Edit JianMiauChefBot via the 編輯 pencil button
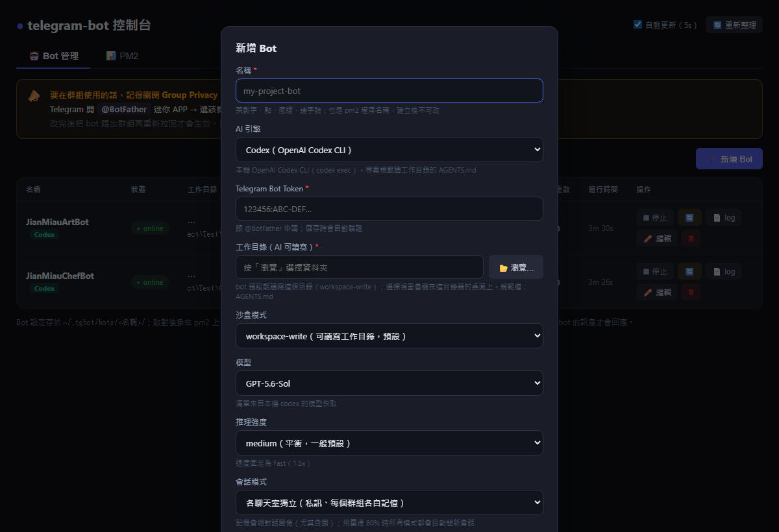The width and height of the screenshot is (779, 532). (657, 292)
